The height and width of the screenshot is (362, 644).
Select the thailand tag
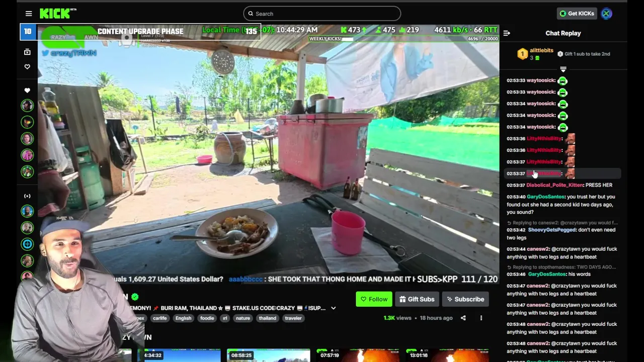(x=267, y=318)
